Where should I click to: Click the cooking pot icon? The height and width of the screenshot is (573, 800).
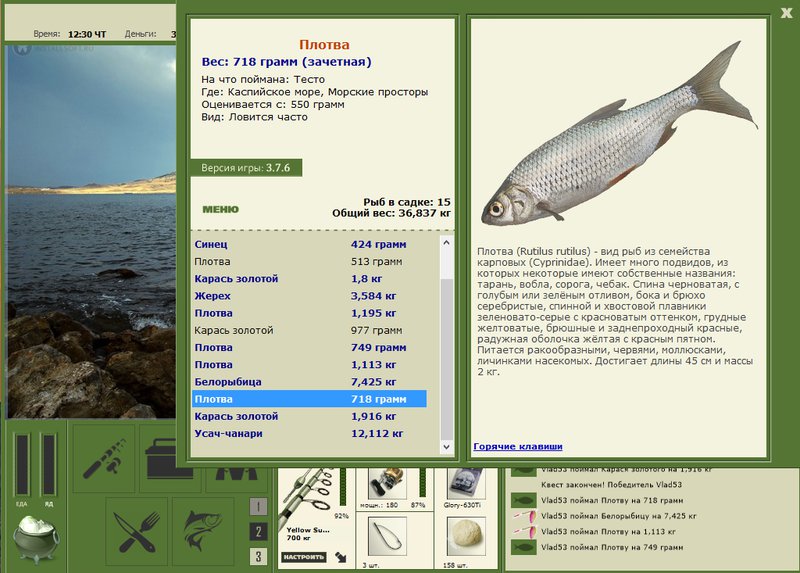(x=36, y=539)
